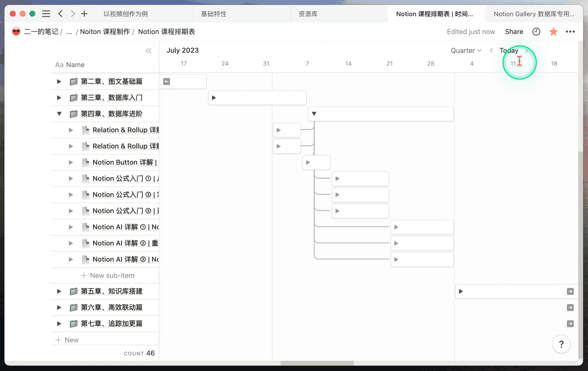
Task: Expand the breadcrumb ellipsis
Action: tap(69, 32)
